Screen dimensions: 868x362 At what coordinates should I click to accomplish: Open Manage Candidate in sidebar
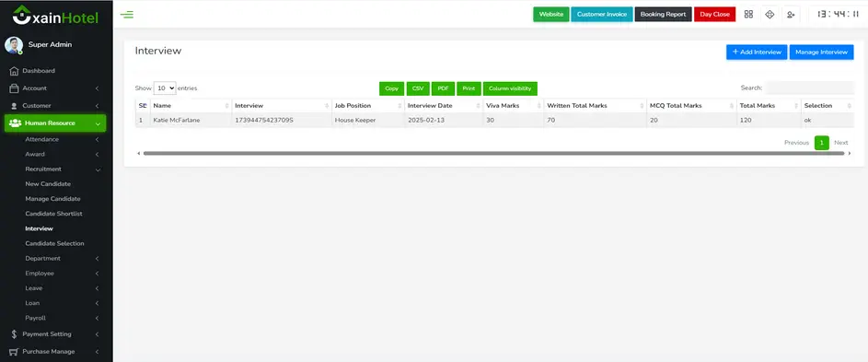(52, 198)
